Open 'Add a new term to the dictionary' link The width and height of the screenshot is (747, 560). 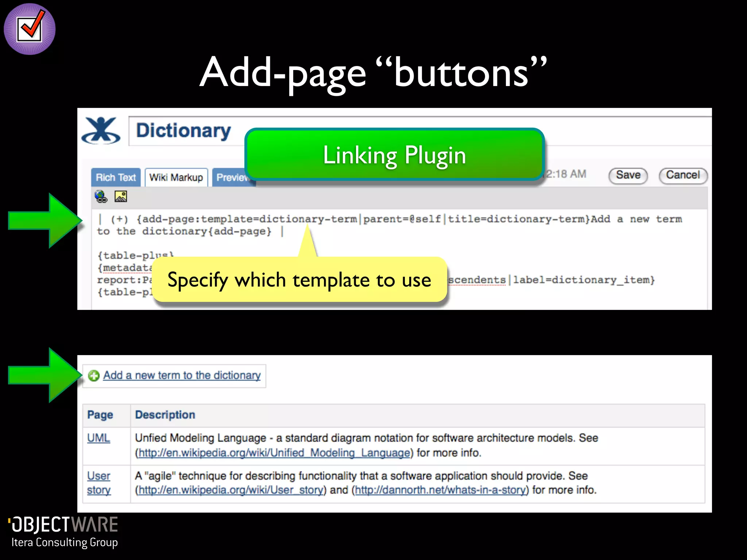pos(182,375)
